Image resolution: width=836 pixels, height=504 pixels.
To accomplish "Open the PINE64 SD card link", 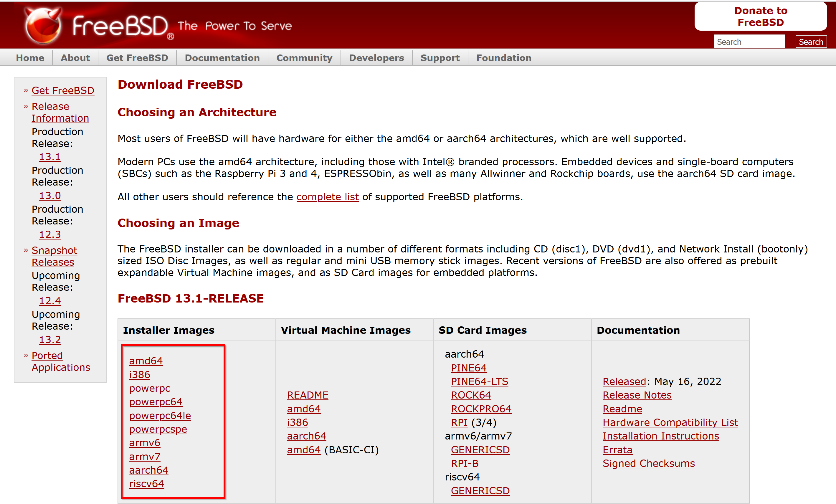I will tap(469, 368).
